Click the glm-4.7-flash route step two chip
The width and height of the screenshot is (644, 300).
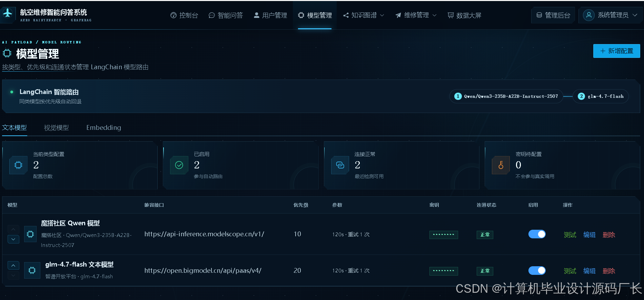pyautogui.click(x=601, y=96)
